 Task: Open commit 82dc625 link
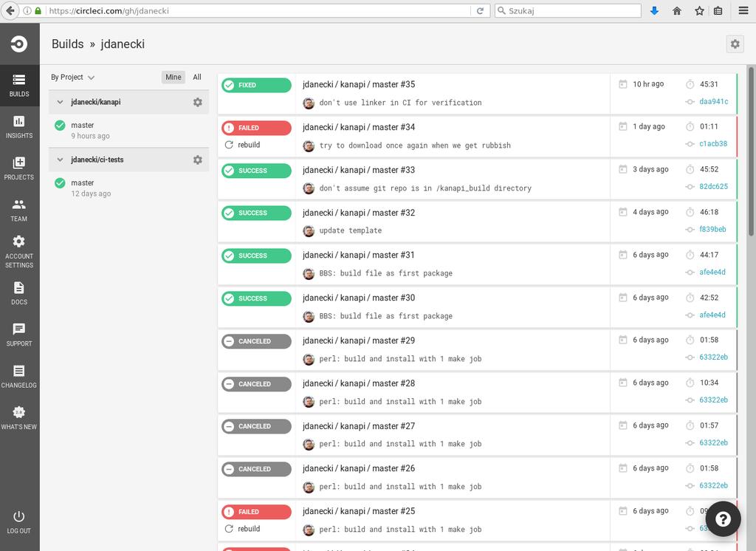[x=714, y=186]
